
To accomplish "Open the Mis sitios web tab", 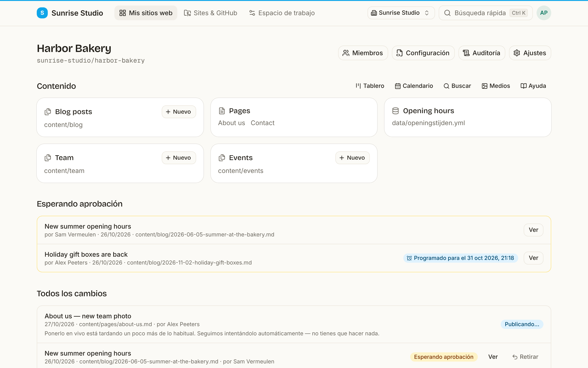I will coord(146,13).
